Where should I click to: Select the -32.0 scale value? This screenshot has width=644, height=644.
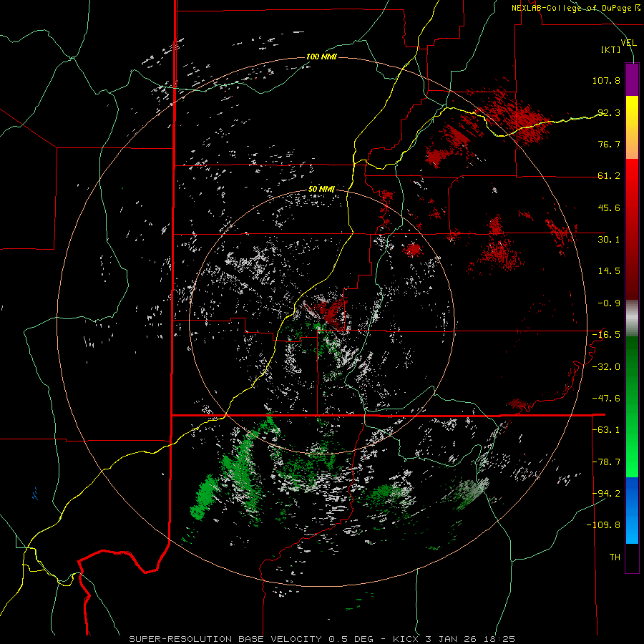(x=606, y=366)
